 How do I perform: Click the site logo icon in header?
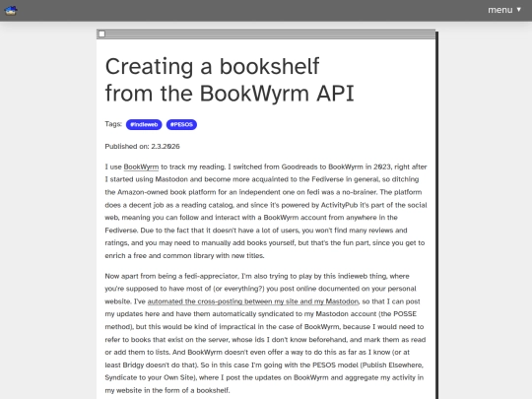pos(11,10)
